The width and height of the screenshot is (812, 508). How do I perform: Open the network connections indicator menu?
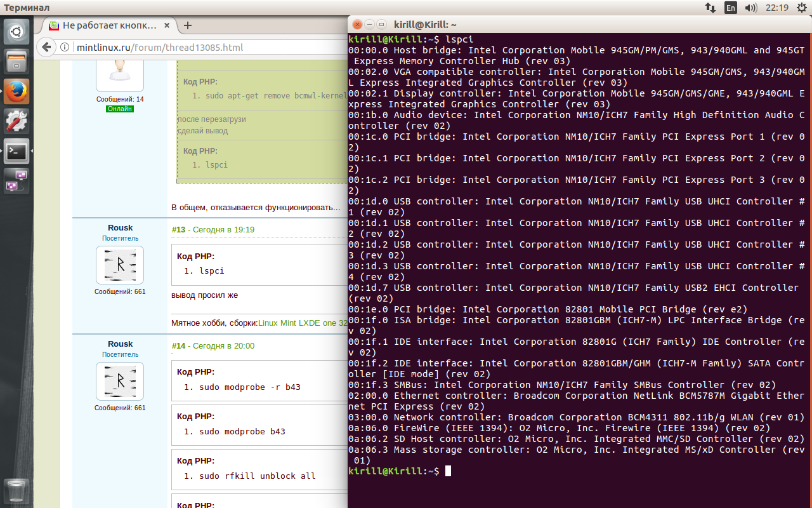click(x=710, y=8)
